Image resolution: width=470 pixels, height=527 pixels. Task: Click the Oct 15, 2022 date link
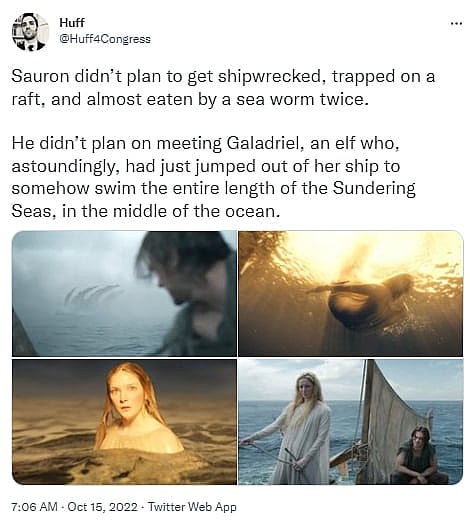[x=103, y=506]
